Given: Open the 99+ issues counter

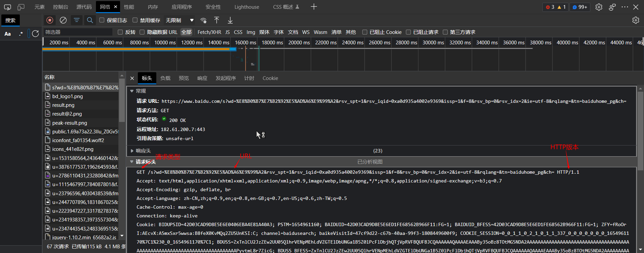Looking at the screenshot, I should (x=580, y=7).
